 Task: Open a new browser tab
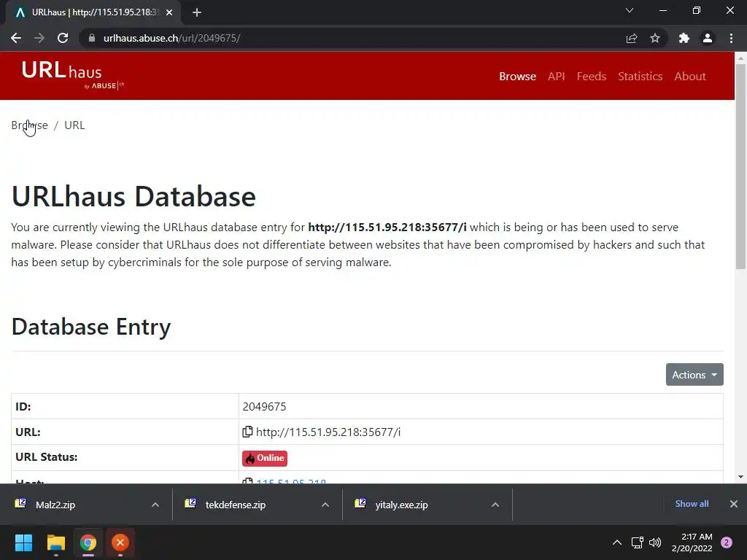[197, 13]
